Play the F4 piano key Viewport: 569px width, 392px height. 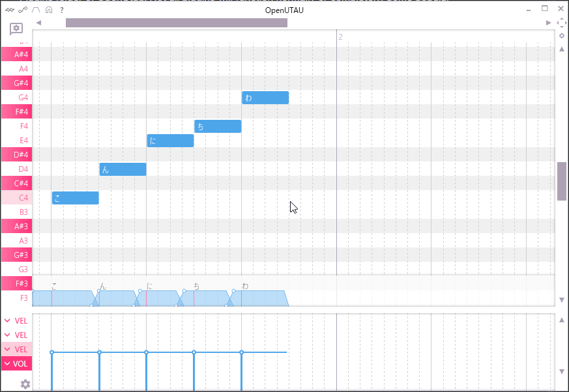[x=16, y=126]
